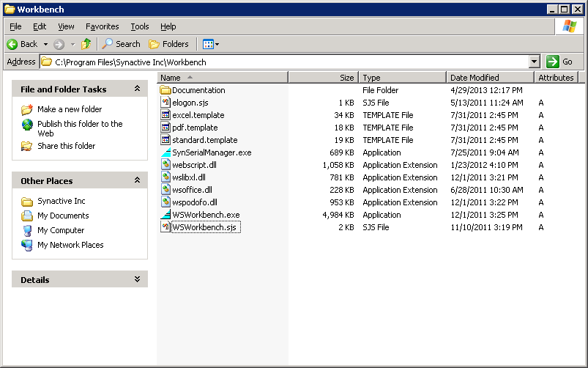The height and width of the screenshot is (368, 588).
Task: Sort by the Name column header
Action: [x=223, y=78]
